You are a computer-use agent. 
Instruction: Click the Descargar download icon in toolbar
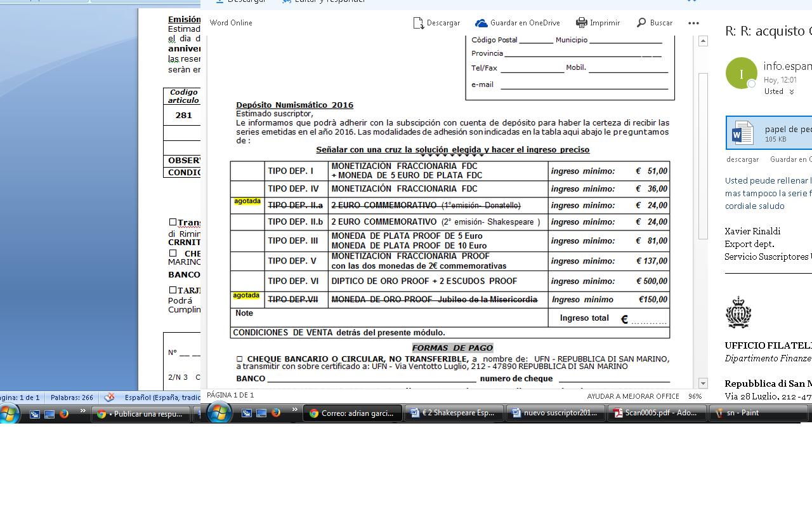[418, 23]
